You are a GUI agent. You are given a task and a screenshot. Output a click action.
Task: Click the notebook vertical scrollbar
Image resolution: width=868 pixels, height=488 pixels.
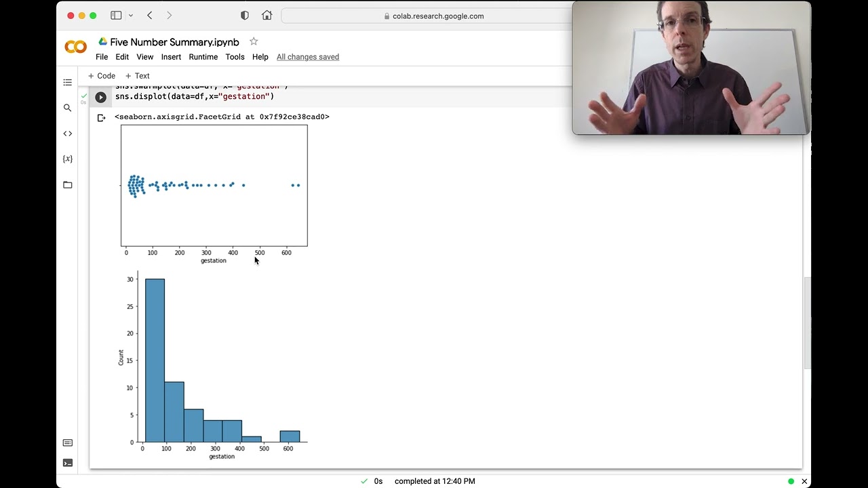[x=807, y=323]
